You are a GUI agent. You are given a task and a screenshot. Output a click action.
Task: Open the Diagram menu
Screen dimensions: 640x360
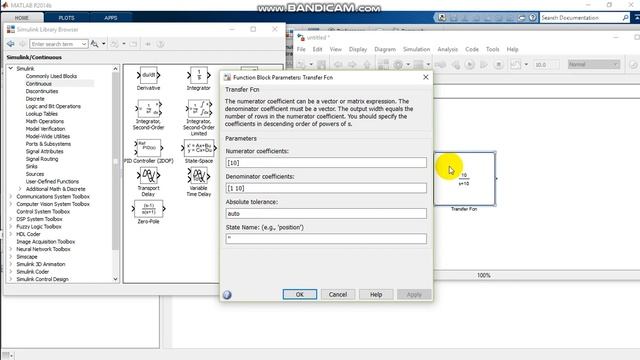(x=385, y=49)
